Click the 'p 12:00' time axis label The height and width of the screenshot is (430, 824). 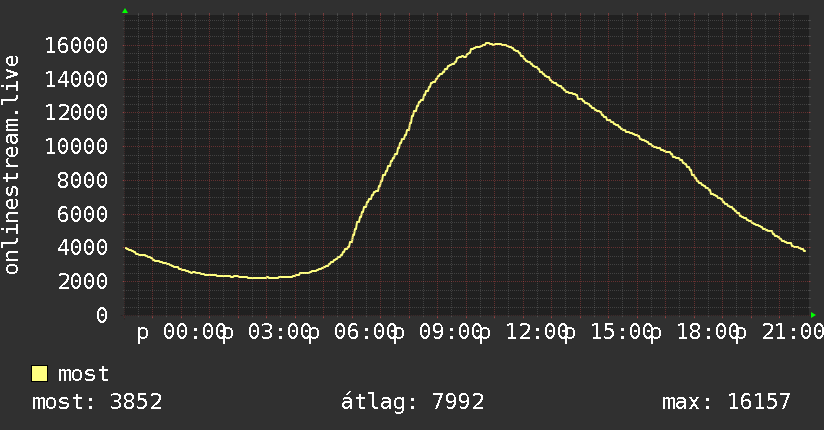[x=524, y=332]
